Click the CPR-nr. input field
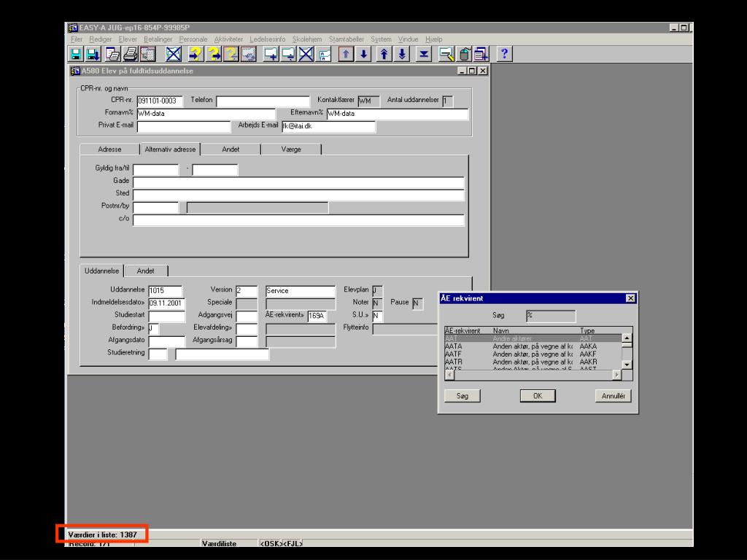Screen dimensions: 747x560 (160, 101)
